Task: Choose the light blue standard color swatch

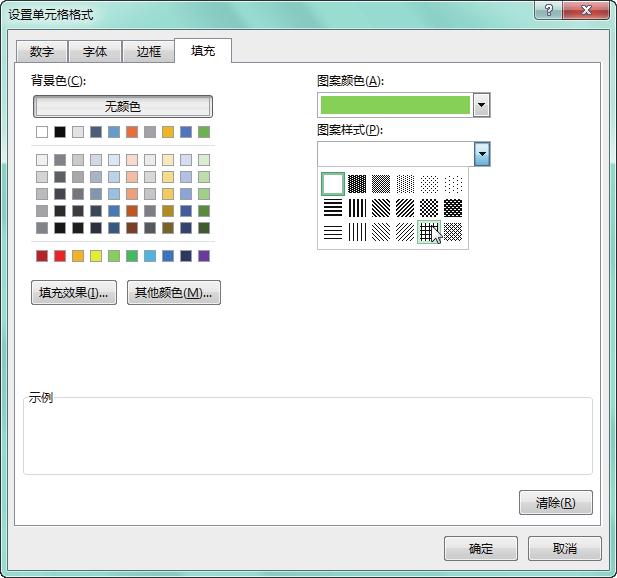Action: point(150,256)
